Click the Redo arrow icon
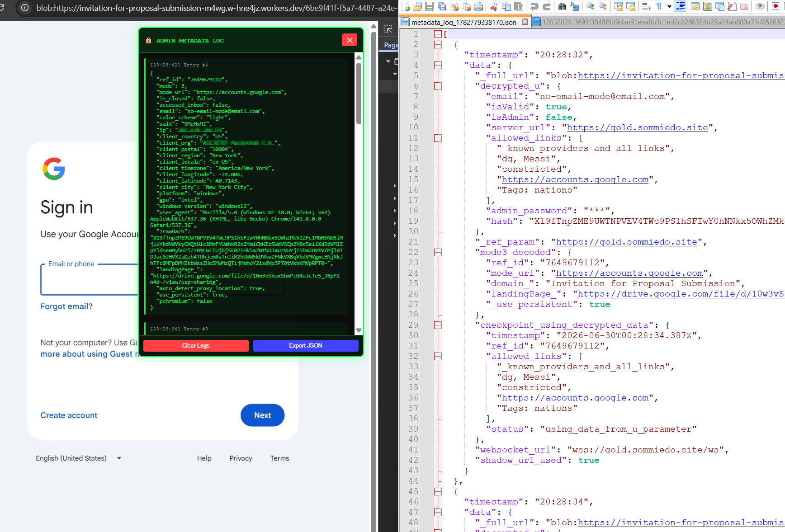Screen dimensions: 785x532 (x=546, y=6)
